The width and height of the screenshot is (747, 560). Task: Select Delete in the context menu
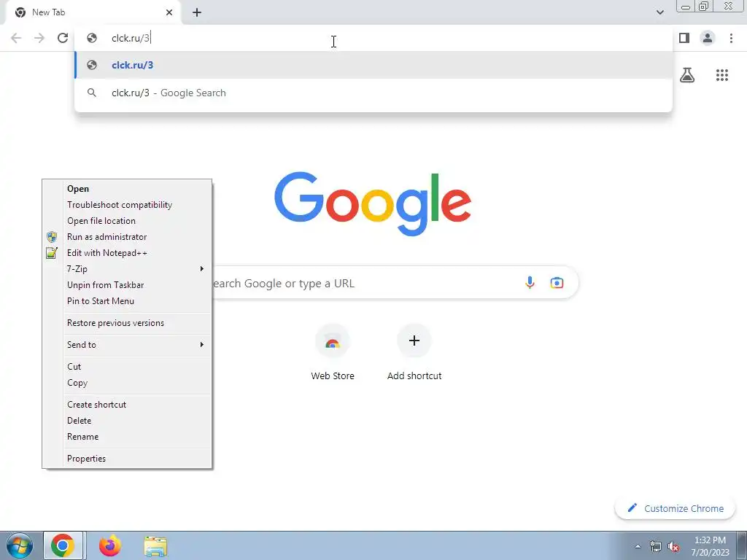tap(127, 421)
